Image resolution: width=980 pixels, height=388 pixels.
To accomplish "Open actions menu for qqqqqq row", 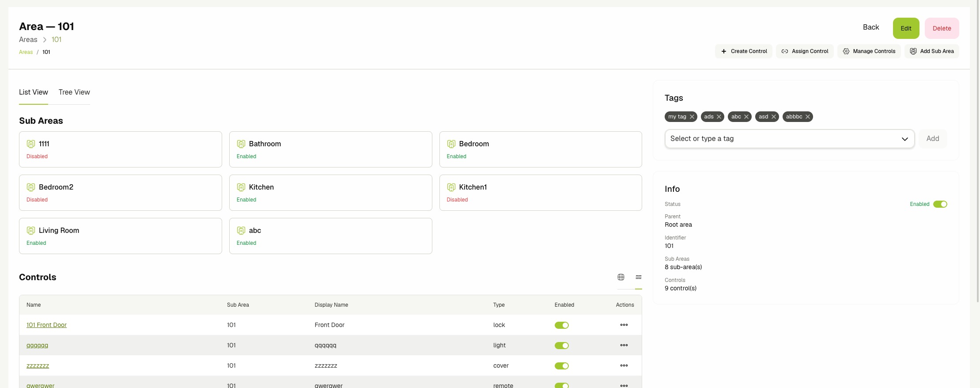I will [x=624, y=345].
